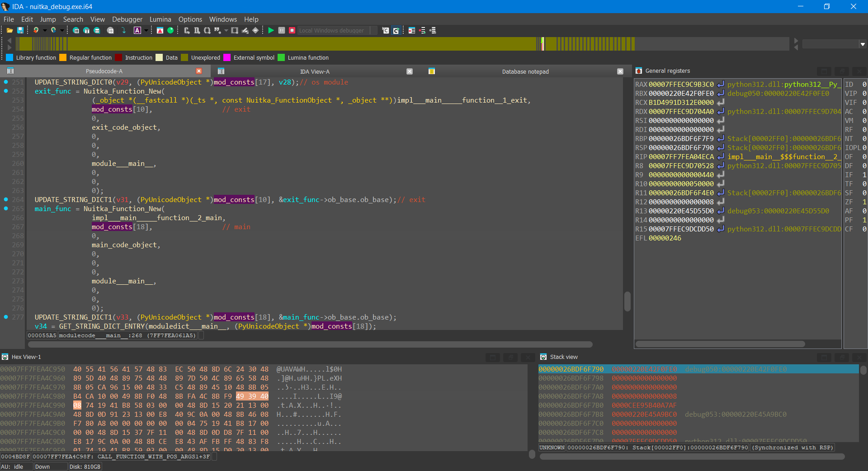
Task: Click the first C pseudocode toolbar icon
Action: (386, 30)
